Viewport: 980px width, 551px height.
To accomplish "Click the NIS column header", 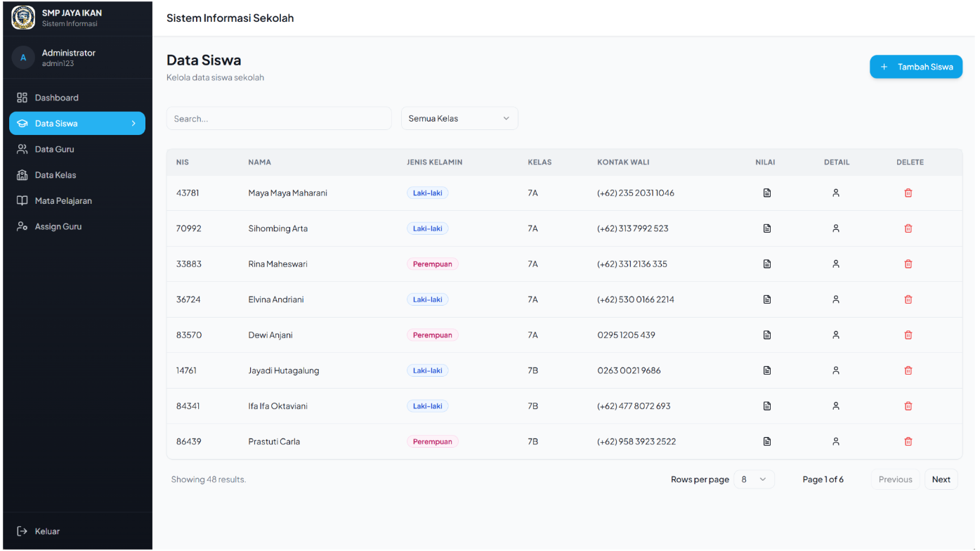I will tap(183, 162).
